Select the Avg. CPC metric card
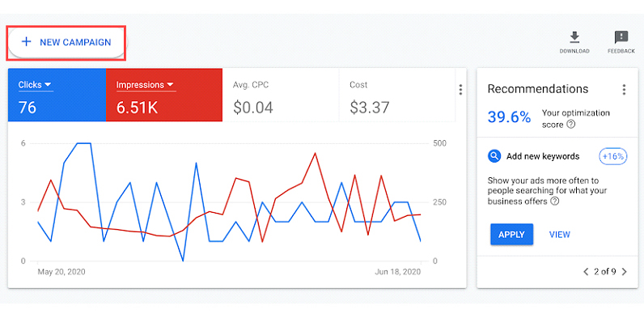Image resolution: width=644 pixels, height=314 pixels. tap(281, 95)
